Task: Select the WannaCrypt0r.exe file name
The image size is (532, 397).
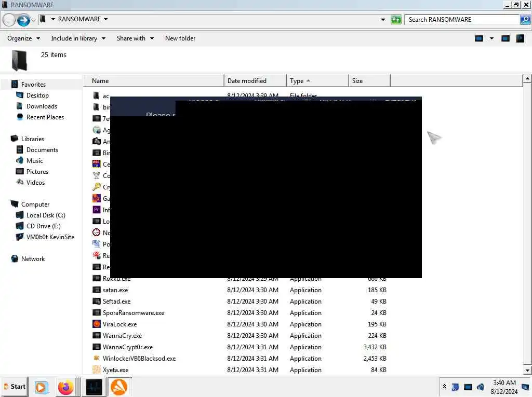Action: [128, 347]
